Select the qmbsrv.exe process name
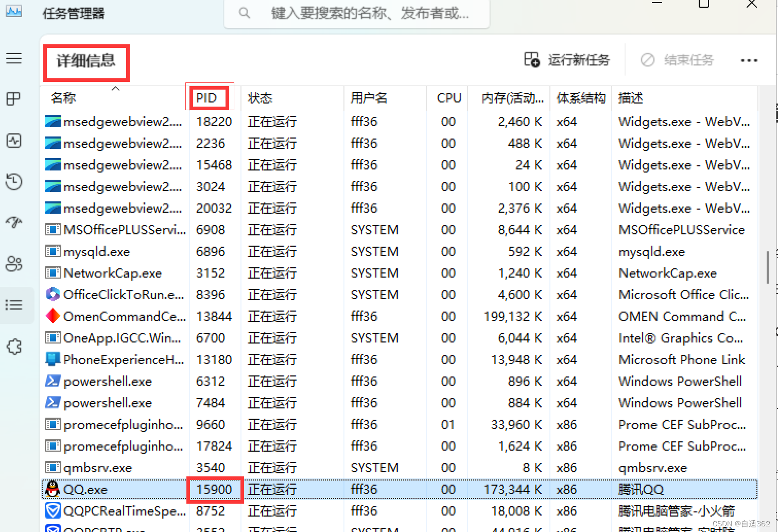The width and height of the screenshot is (778, 532). tap(98, 468)
